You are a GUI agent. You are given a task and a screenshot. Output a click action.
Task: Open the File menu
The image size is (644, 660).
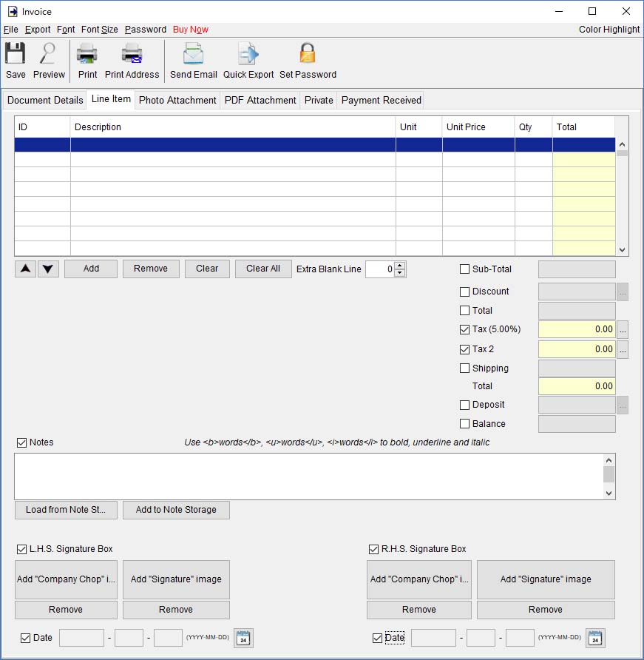10,30
